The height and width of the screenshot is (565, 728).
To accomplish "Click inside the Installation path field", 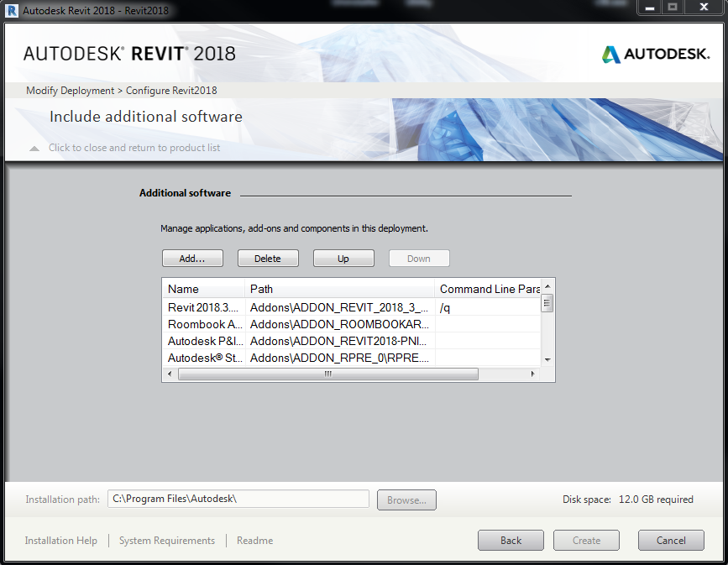I will click(238, 499).
